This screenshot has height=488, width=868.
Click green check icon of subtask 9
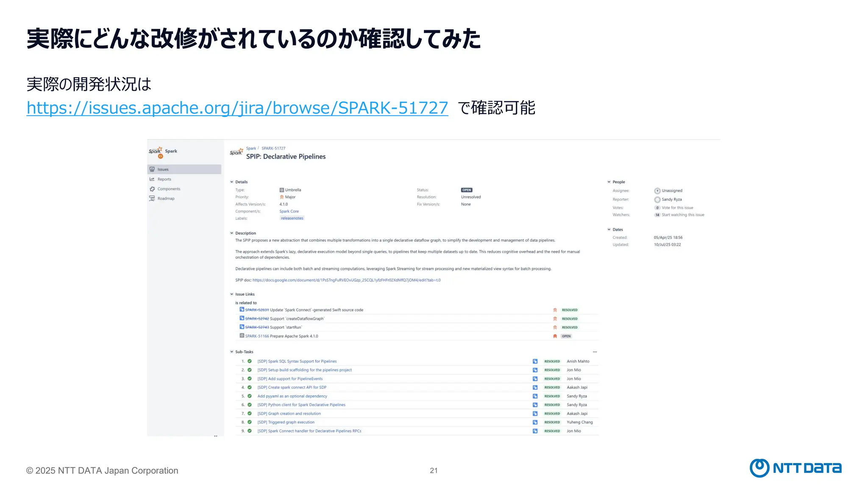click(250, 431)
